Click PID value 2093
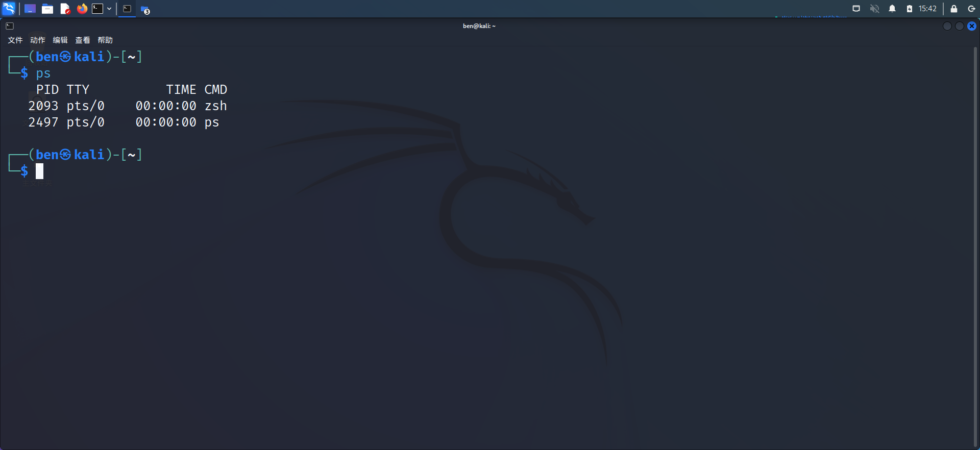The image size is (980, 450). 43,106
